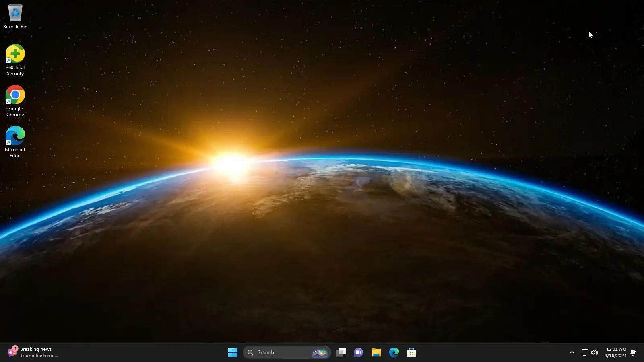Open the Breaking news widgets panel

click(x=33, y=352)
